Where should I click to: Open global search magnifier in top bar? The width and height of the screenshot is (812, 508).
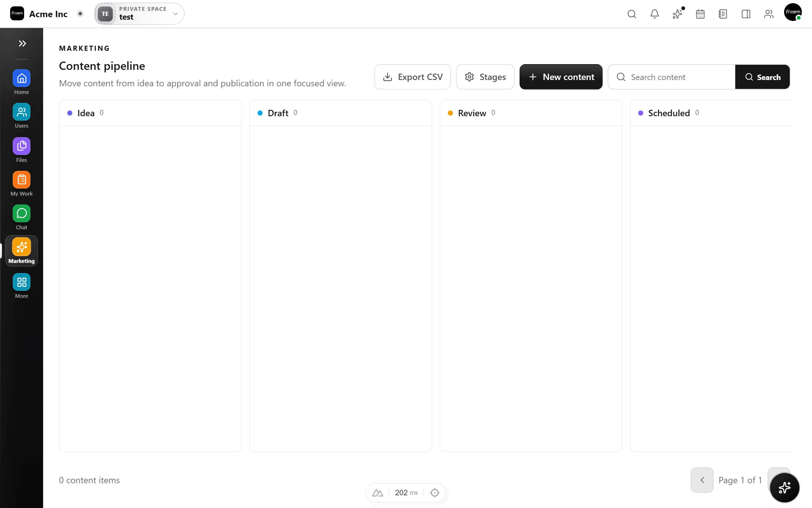pos(632,14)
